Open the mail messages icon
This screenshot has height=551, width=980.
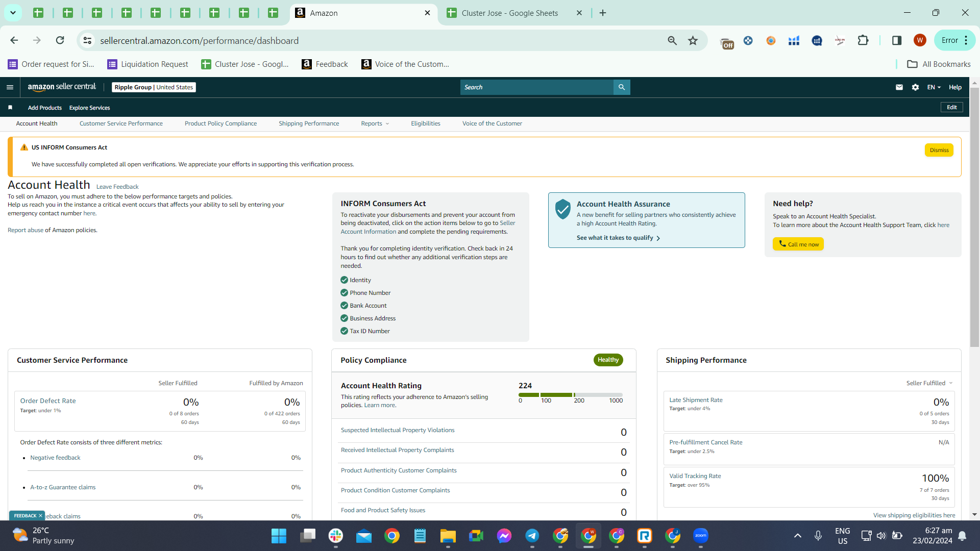click(899, 87)
